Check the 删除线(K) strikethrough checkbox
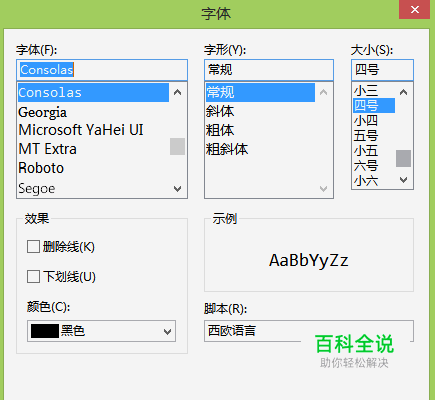This screenshot has width=435, height=400. [33, 247]
